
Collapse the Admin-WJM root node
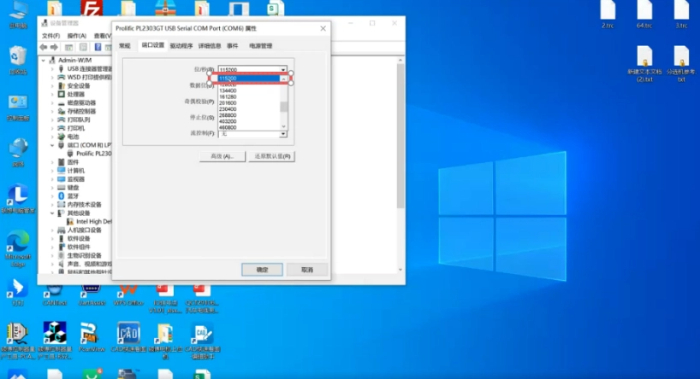click(44, 60)
